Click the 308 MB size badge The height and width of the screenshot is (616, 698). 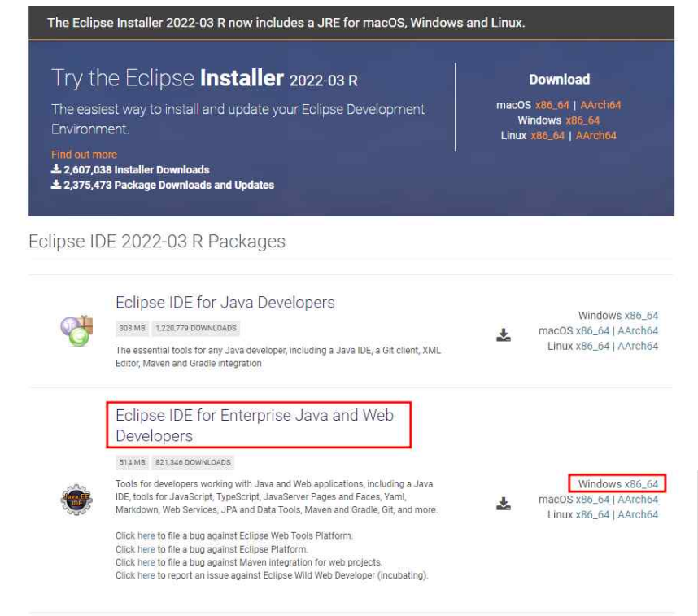133,328
